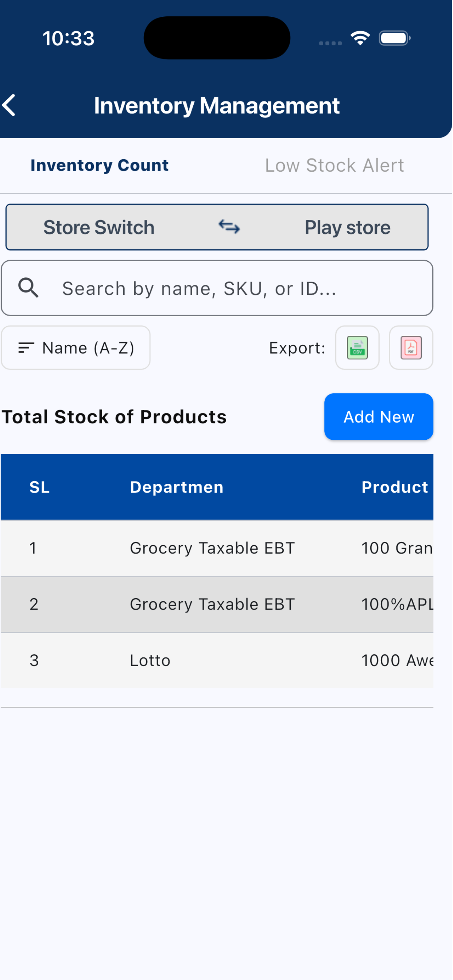Click the Inventory Management title
The width and height of the screenshot is (453, 980).
point(217,105)
